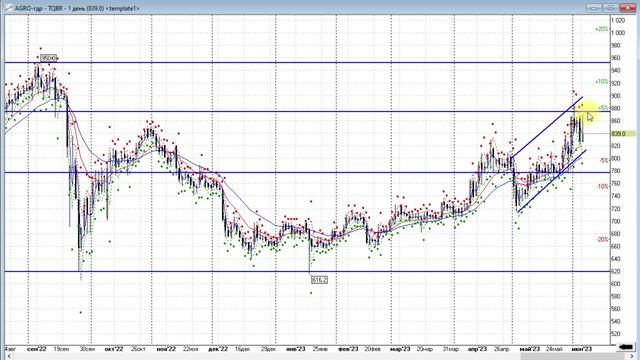Click the фев'23 date label

click(x=348, y=349)
